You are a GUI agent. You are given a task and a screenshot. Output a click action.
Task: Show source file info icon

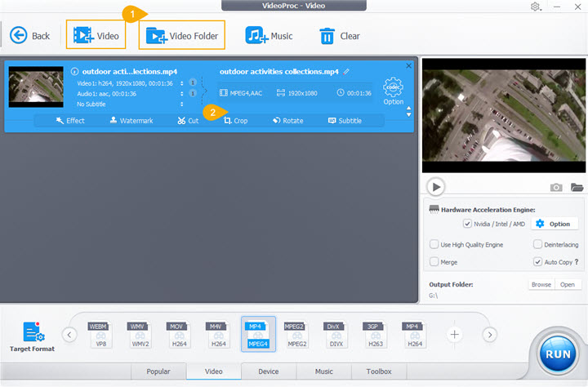click(x=74, y=71)
